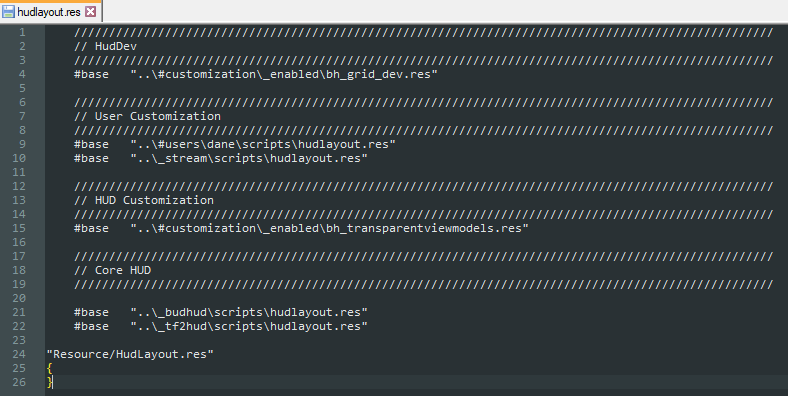
Task: Click the _budhud hudlayout.res path
Action: [x=249, y=313]
